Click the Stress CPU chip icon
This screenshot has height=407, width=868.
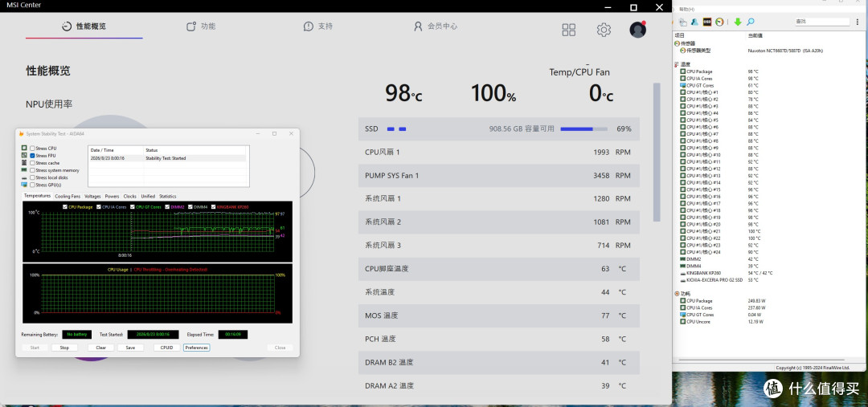[x=24, y=148]
